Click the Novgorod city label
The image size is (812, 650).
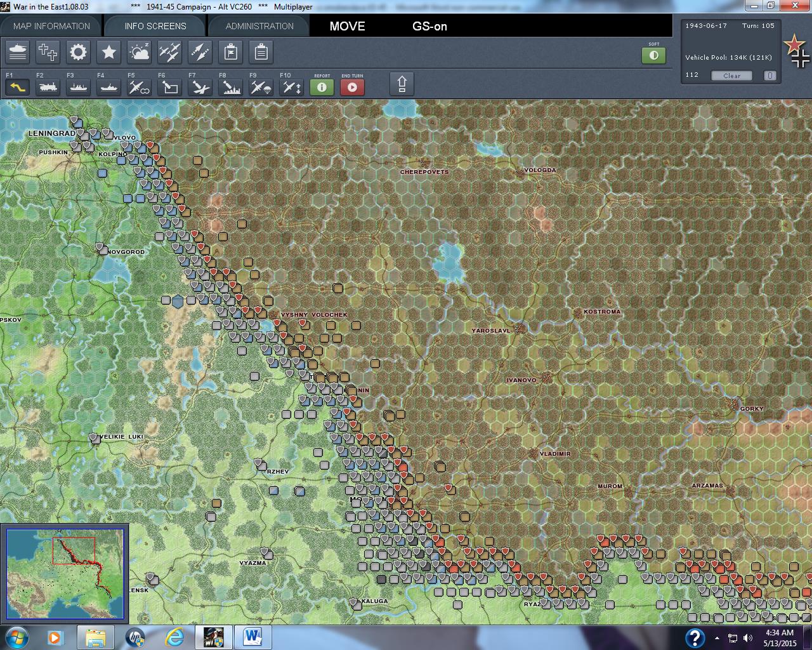pyautogui.click(x=126, y=252)
